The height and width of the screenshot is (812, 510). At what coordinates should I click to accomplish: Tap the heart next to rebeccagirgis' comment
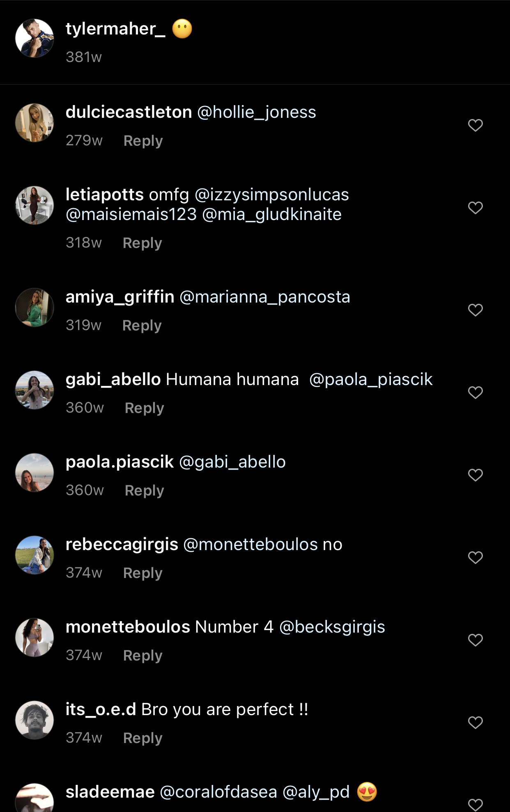[475, 557]
